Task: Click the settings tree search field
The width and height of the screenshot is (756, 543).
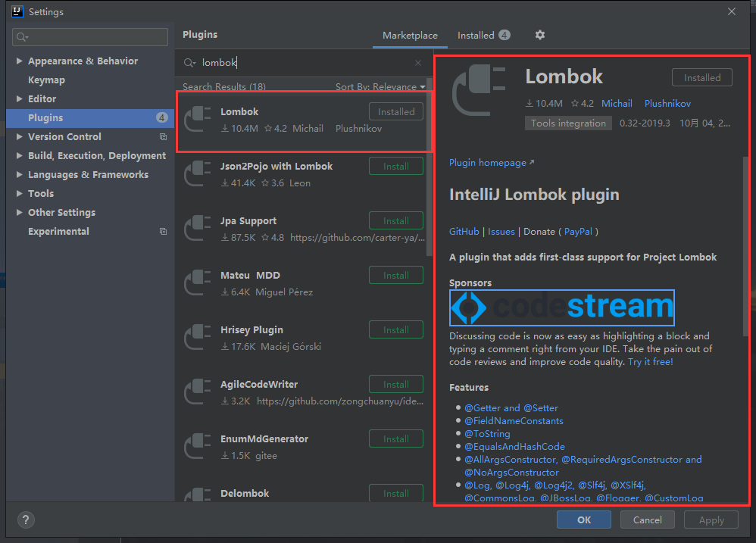Action: coord(90,37)
